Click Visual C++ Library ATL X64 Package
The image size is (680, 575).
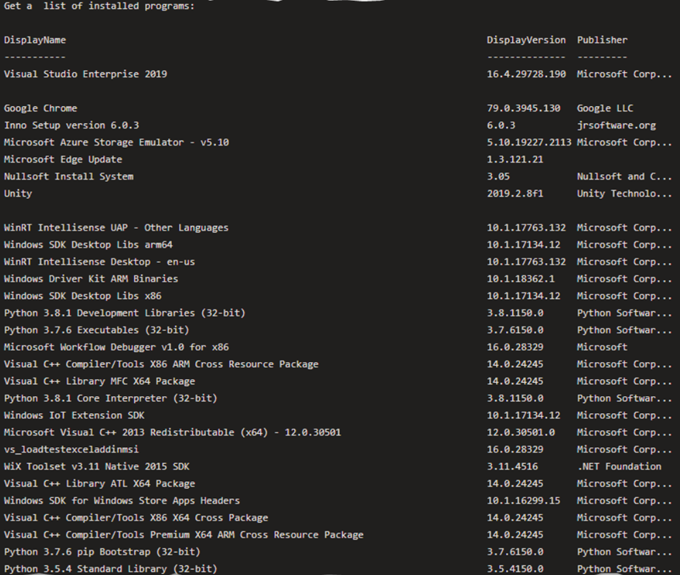pos(99,484)
